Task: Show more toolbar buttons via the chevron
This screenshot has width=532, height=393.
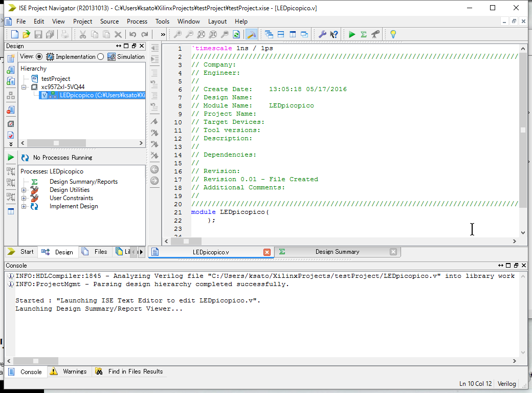Action: pyautogui.click(x=163, y=34)
